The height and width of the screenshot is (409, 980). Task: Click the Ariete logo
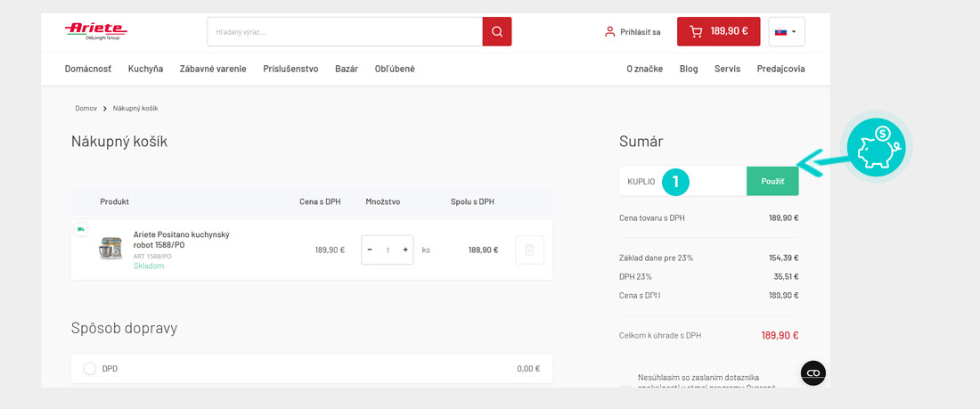pos(95,31)
